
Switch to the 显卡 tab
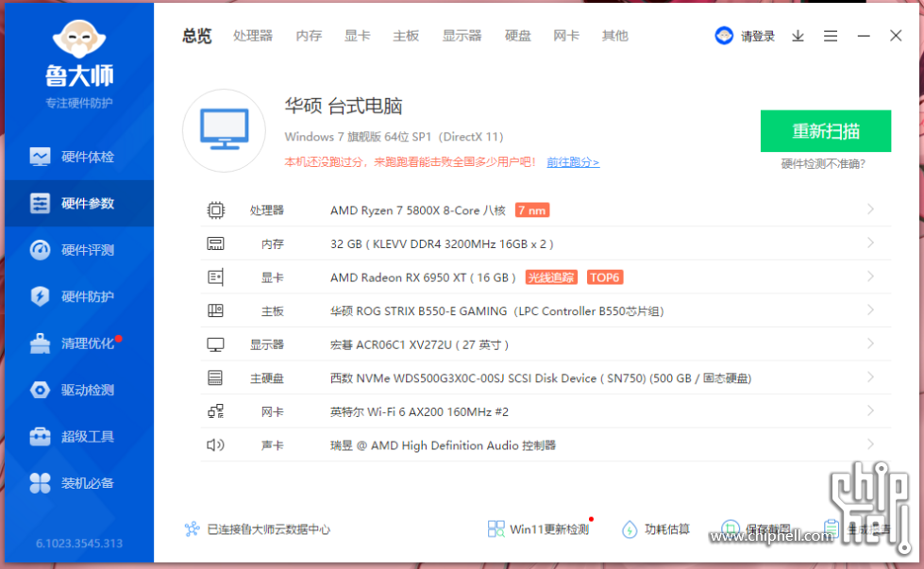click(357, 36)
